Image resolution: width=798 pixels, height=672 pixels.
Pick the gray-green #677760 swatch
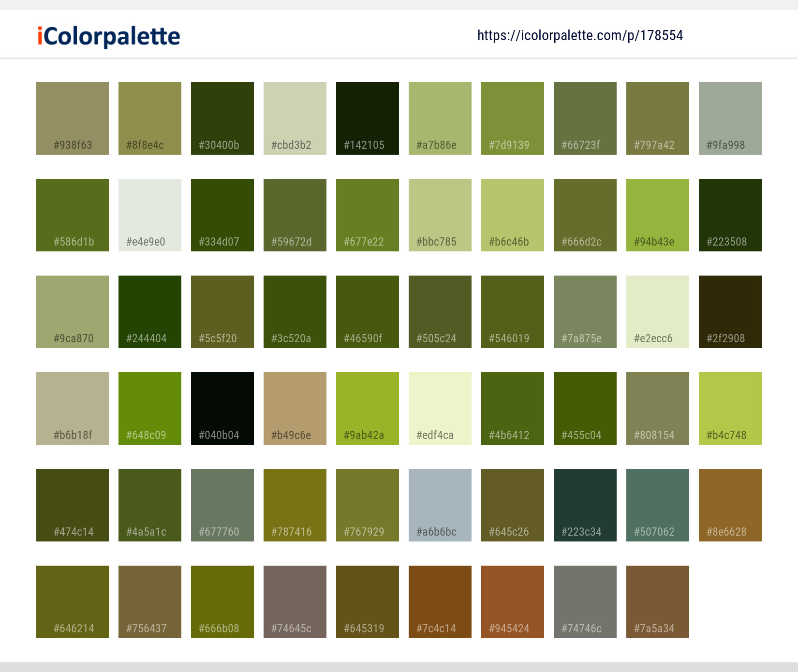point(222,505)
